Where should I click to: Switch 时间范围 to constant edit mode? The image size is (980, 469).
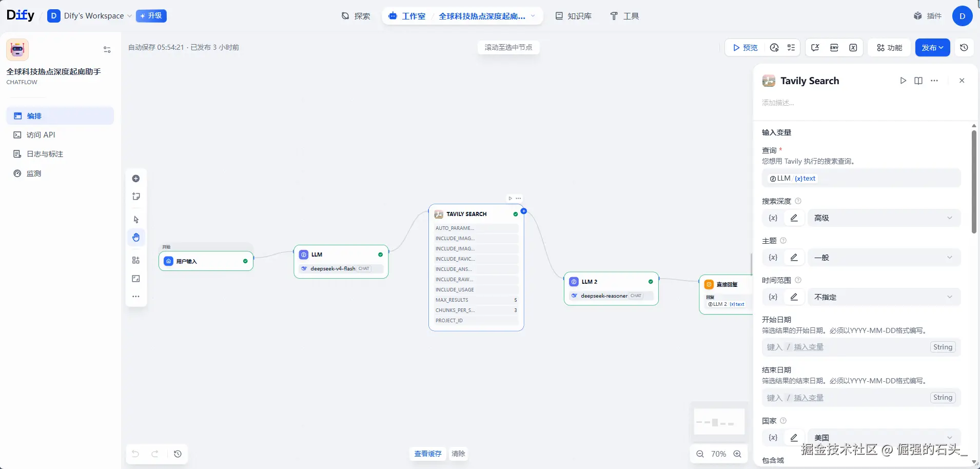794,297
